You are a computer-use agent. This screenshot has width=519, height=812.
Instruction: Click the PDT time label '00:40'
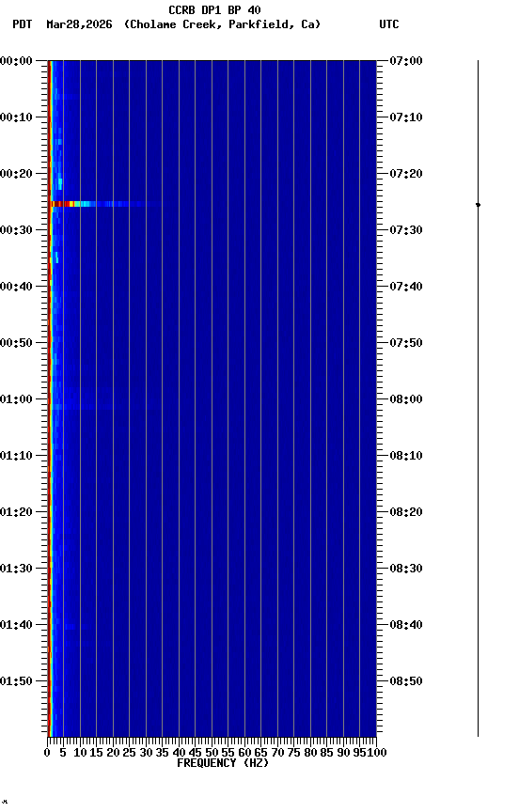16,287
